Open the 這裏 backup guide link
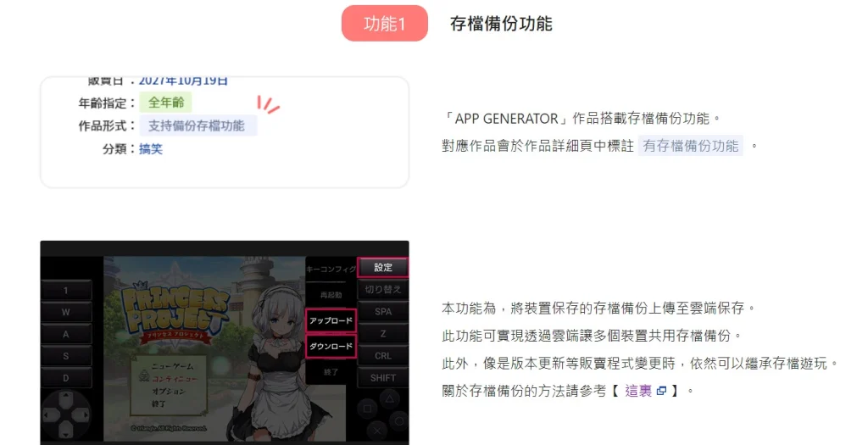The image size is (868, 445). tap(638, 391)
